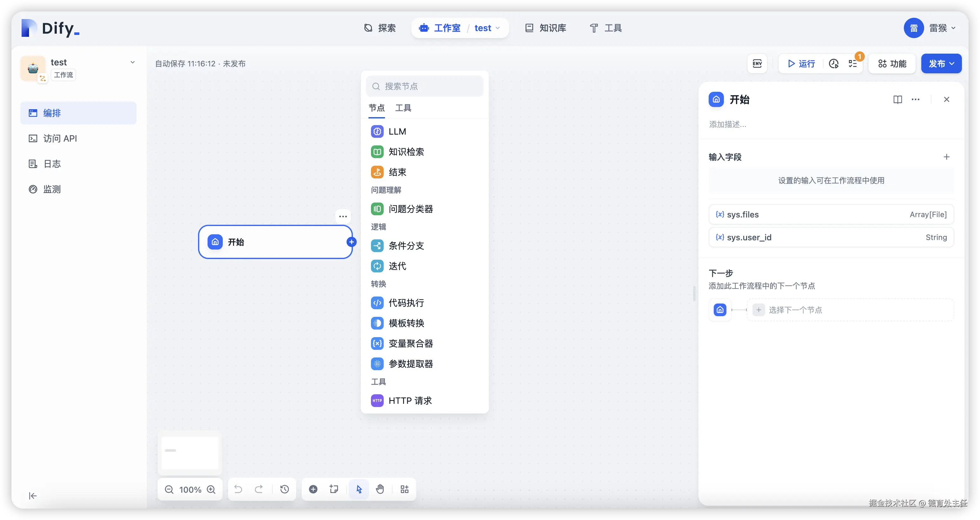Select the pointer cursor tool
Image resolution: width=980 pixels, height=520 pixels.
(358, 489)
